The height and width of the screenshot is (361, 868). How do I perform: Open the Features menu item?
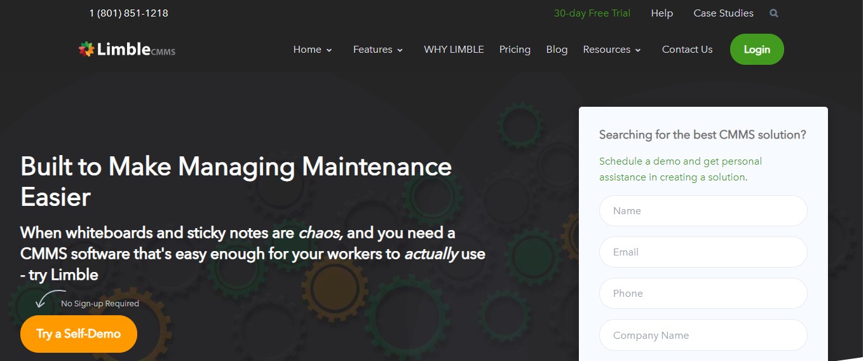coord(372,50)
